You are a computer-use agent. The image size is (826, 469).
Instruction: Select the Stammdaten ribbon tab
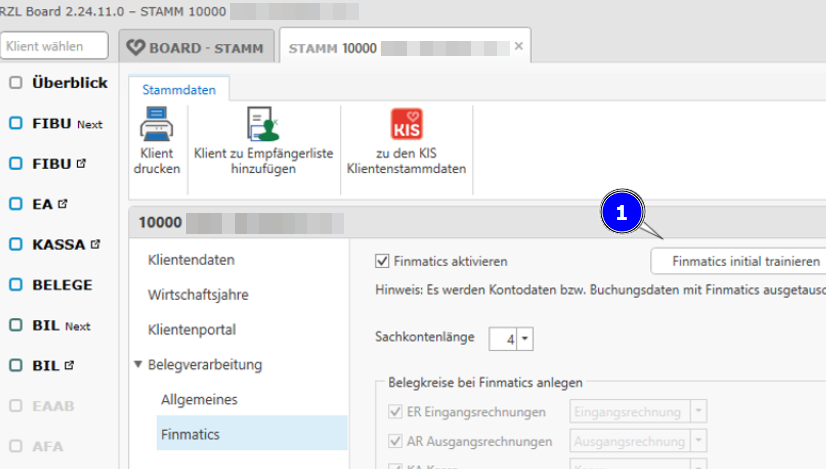click(x=179, y=89)
